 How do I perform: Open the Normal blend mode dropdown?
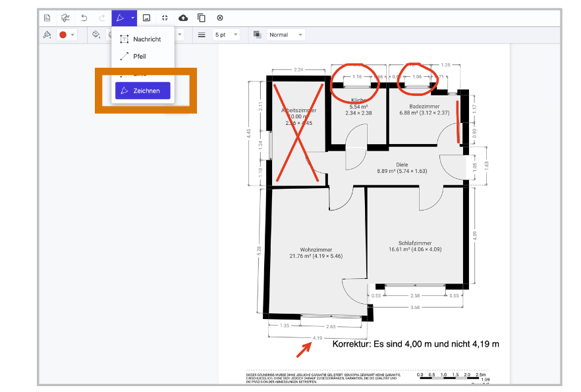tap(286, 35)
